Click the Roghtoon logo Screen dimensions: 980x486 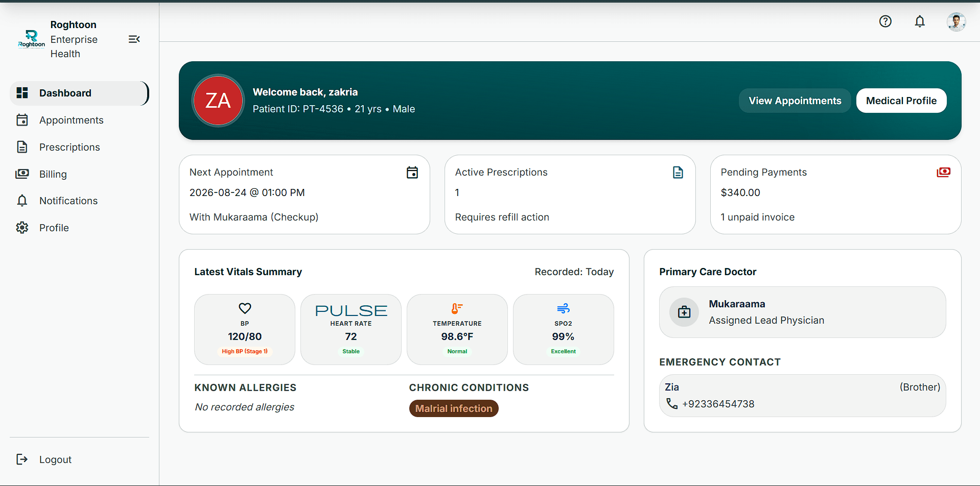(x=32, y=39)
